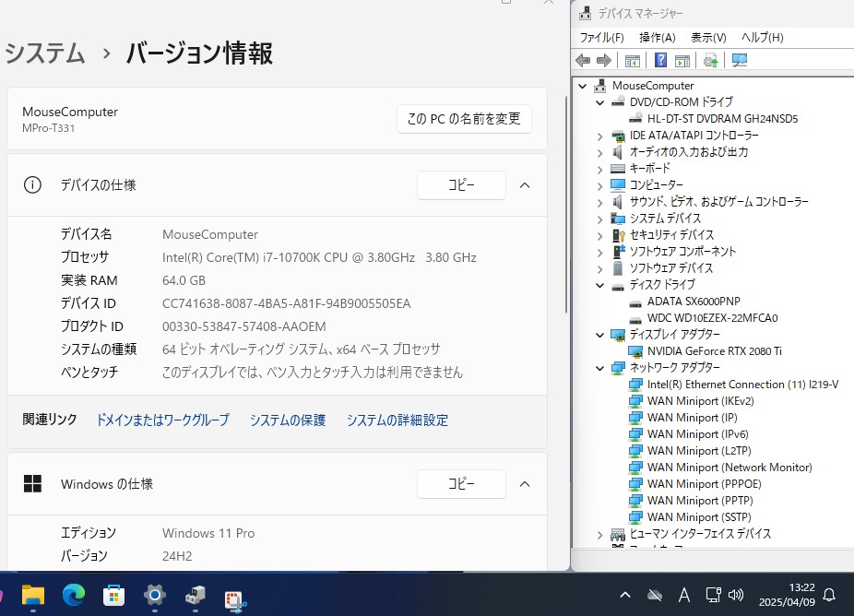Open Domain or workgroup (ドメインまたはワークグループ) link

162,420
